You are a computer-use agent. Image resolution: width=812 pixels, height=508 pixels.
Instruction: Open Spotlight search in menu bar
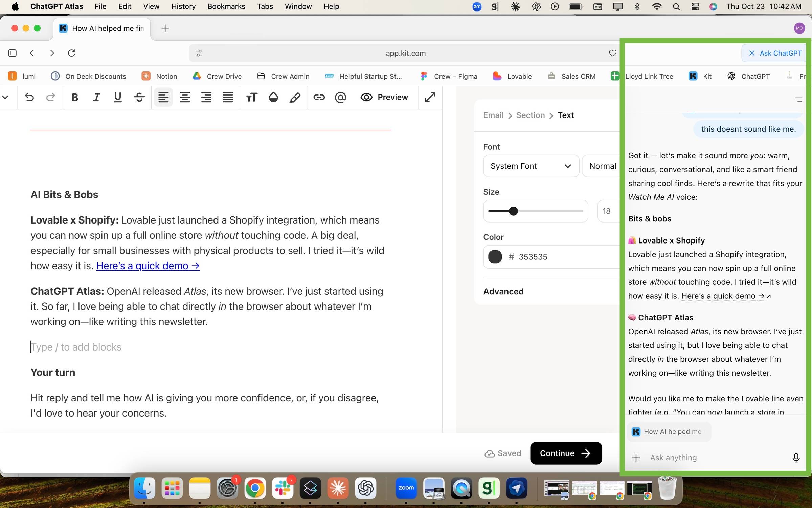point(676,6)
